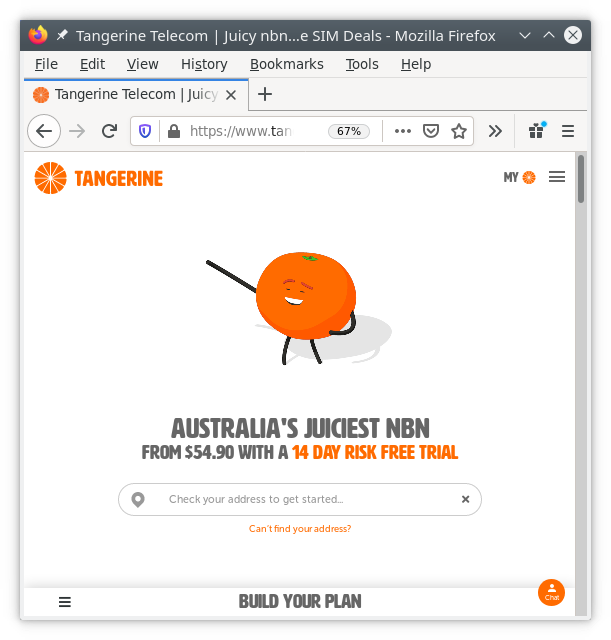611x640 pixels.
Task: Open the File menu
Action: pos(46,64)
